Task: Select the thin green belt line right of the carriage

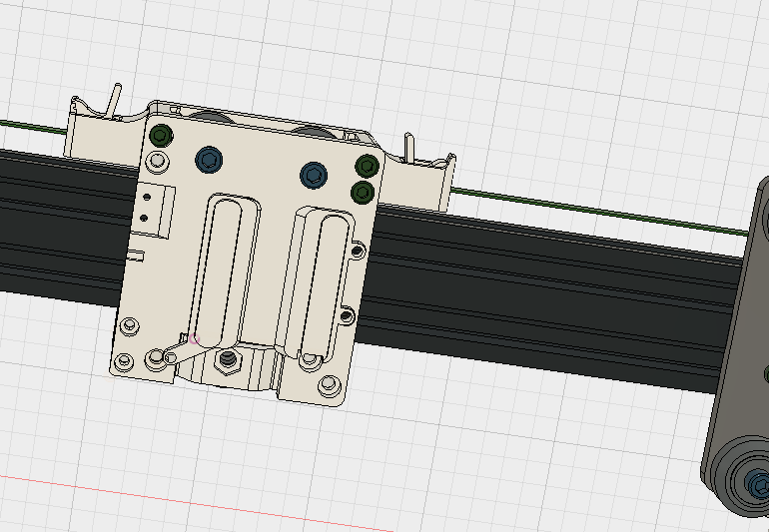Action: point(601,212)
